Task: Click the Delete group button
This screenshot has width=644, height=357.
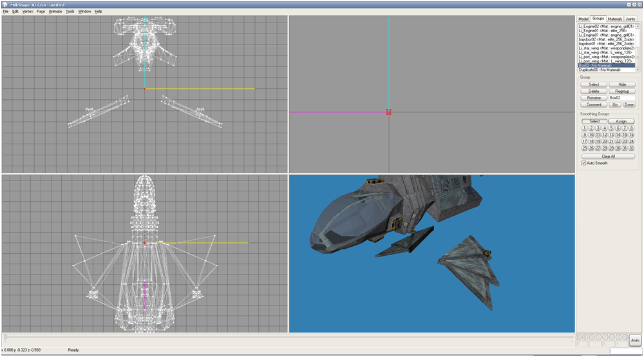Action: click(x=594, y=92)
